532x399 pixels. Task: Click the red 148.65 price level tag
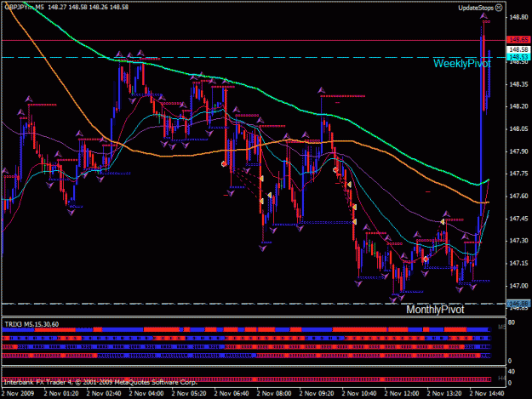(x=518, y=40)
